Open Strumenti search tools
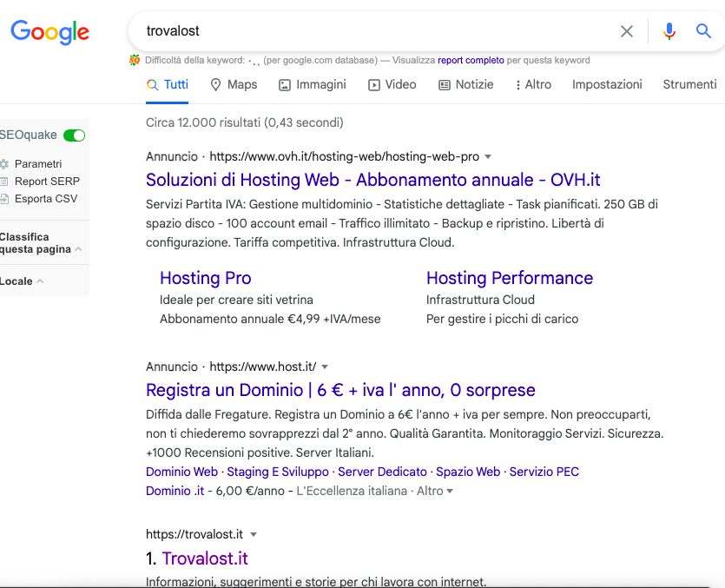The image size is (725, 588). coord(690,84)
